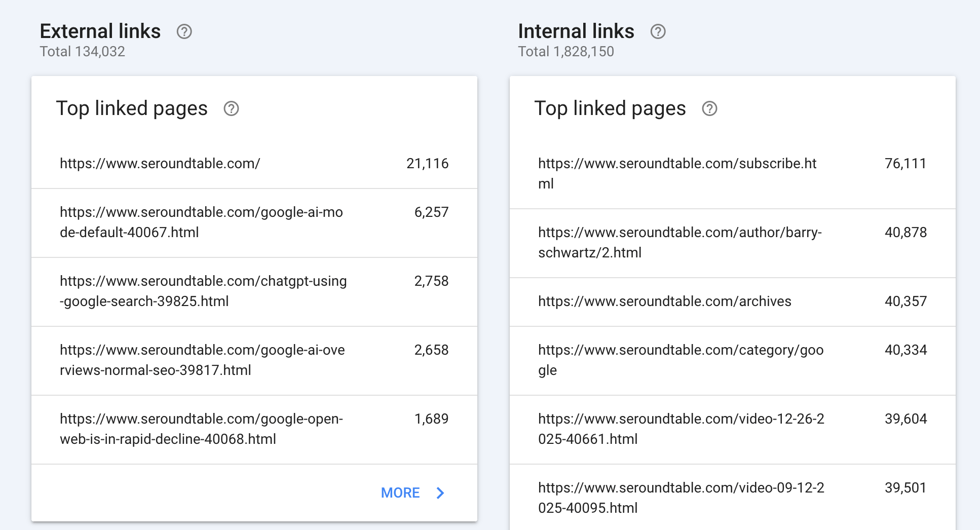Click the 21,116 link count value

427,164
